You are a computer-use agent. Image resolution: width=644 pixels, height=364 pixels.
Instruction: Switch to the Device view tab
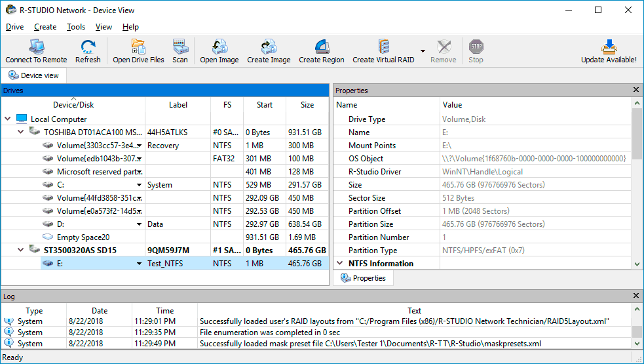(33, 75)
